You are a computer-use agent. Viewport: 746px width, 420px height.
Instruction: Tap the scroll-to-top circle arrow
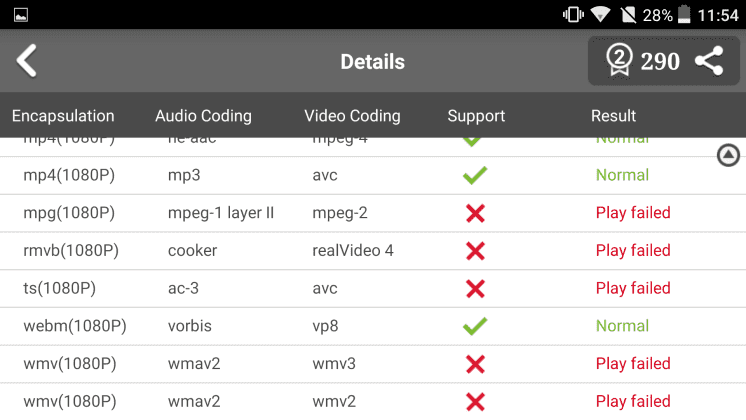[728, 155]
